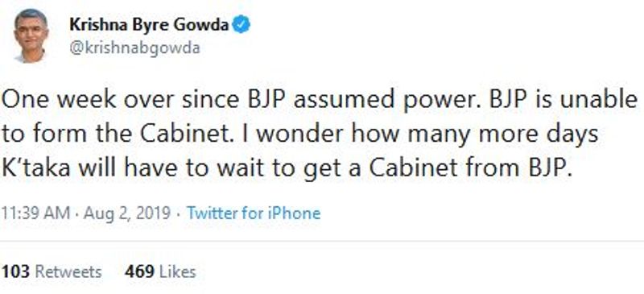
Task: Click the tweet's first line starting One week
Action: [320, 100]
